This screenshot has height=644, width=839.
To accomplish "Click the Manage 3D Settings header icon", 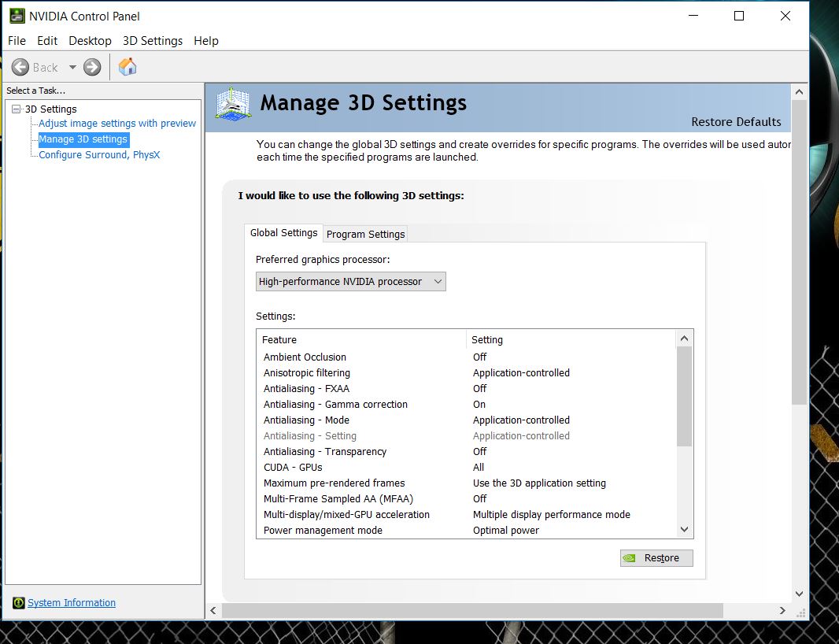I will (x=233, y=104).
